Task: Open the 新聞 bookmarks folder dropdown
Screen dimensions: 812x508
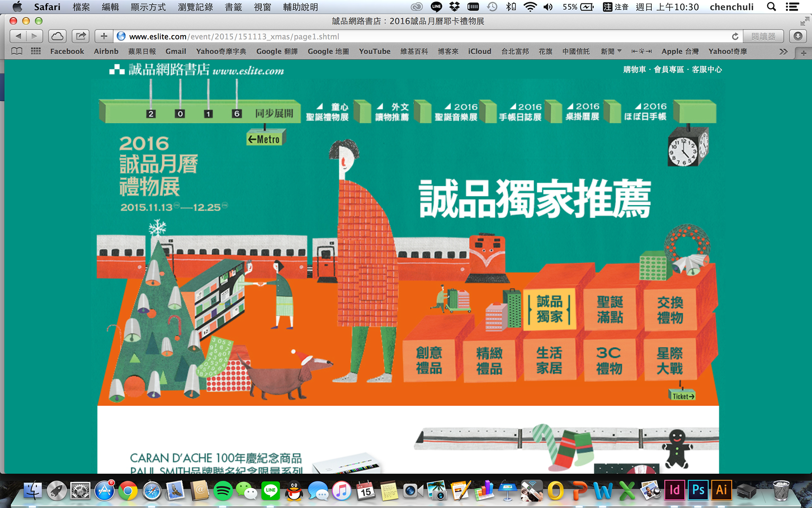Action: click(x=611, y=51)
